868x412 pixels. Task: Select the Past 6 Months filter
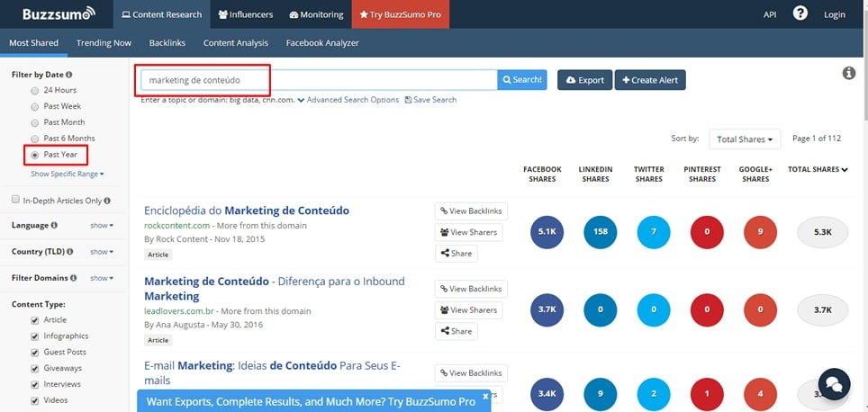point(35,139)
